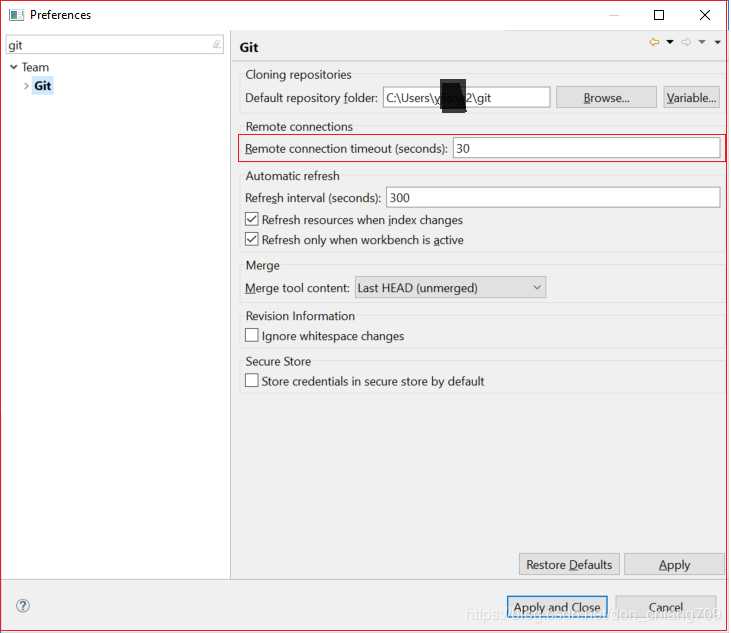Enable Store credentials in secure store

251,380
